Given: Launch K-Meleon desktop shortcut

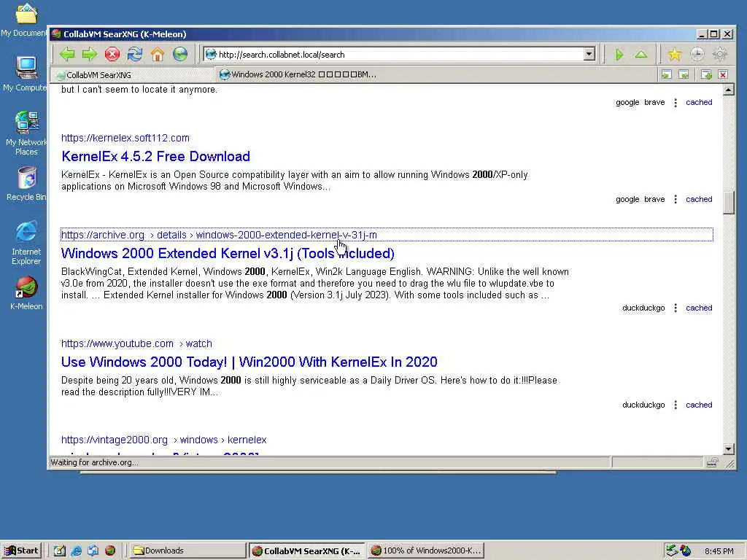Looking at the screenshot, I should click(26, 293).
